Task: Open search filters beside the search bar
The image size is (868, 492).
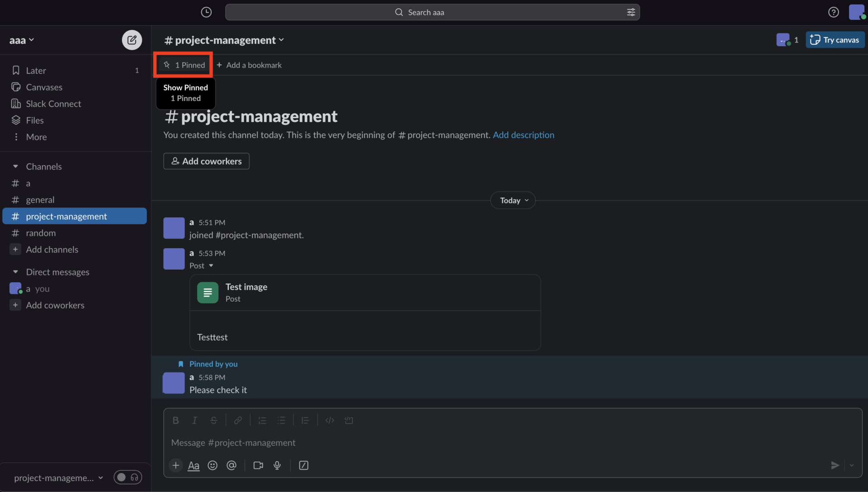Action: [x=631, y=12]
